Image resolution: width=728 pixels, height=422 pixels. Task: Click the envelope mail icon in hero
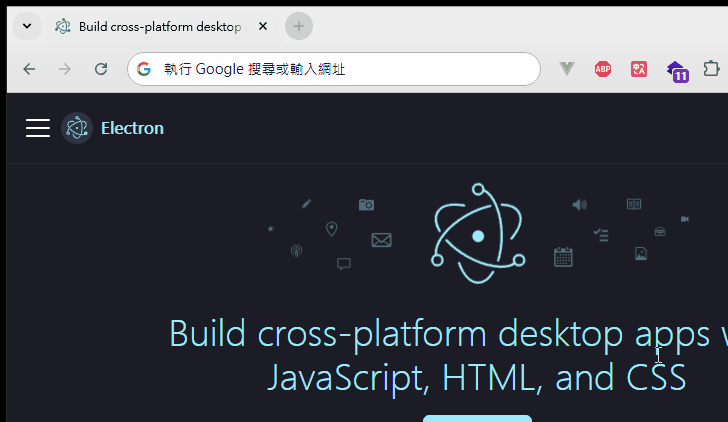pyautogui.click(x=381, y=240)
